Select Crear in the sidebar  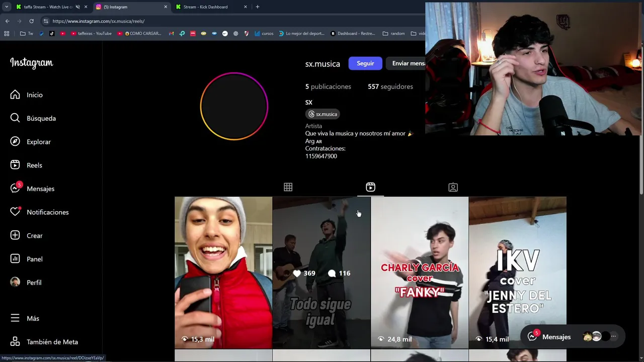click(27, 235)
